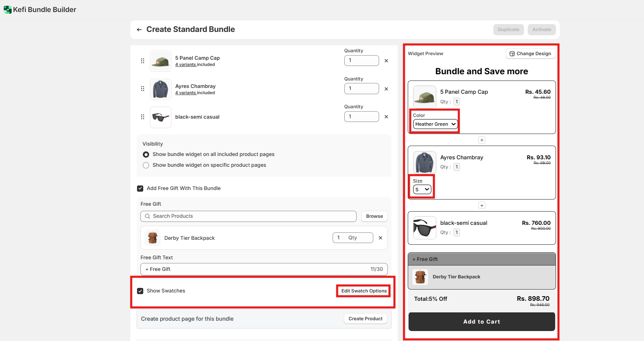Click the Derby Tier Backpack thumbnail in preview

point(420,277)
